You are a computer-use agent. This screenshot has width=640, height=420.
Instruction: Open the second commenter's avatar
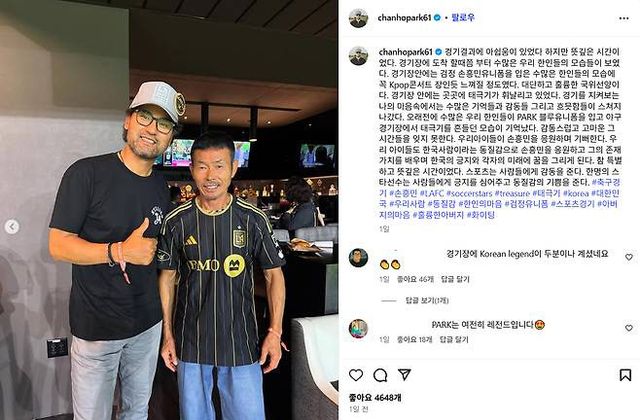point(358,329)
